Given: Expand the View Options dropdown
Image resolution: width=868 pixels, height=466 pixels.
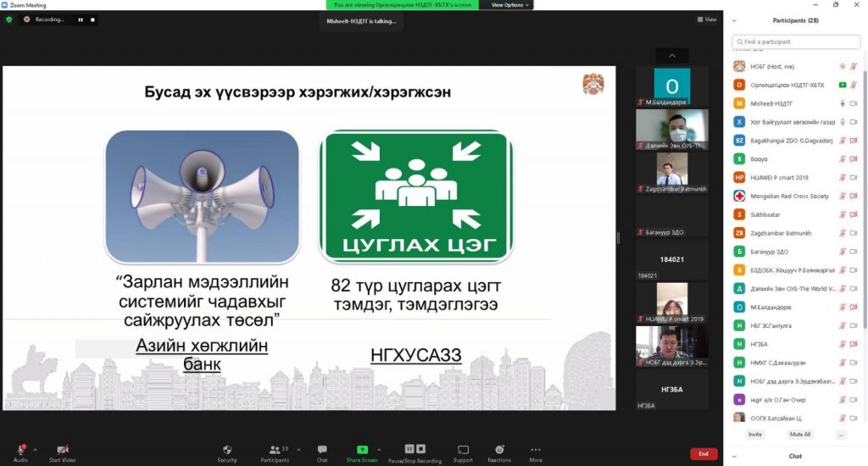Looking at the screenshot, I should click(509, 5).
